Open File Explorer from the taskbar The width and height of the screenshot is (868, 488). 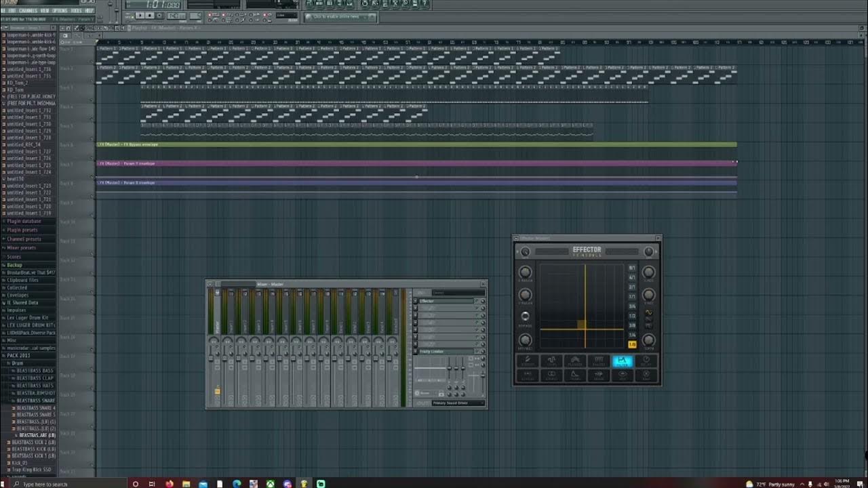[186, 484]
